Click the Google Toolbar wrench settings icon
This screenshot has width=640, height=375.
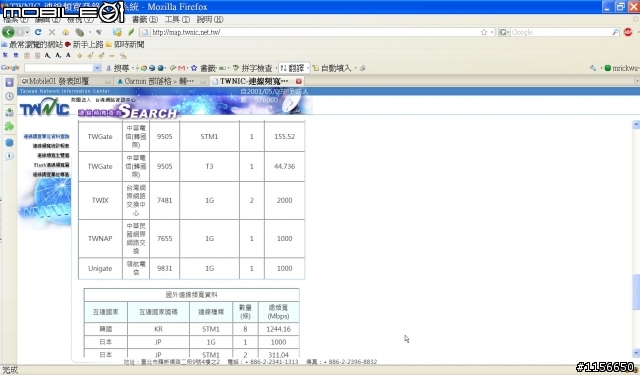(x=593, y=68)
